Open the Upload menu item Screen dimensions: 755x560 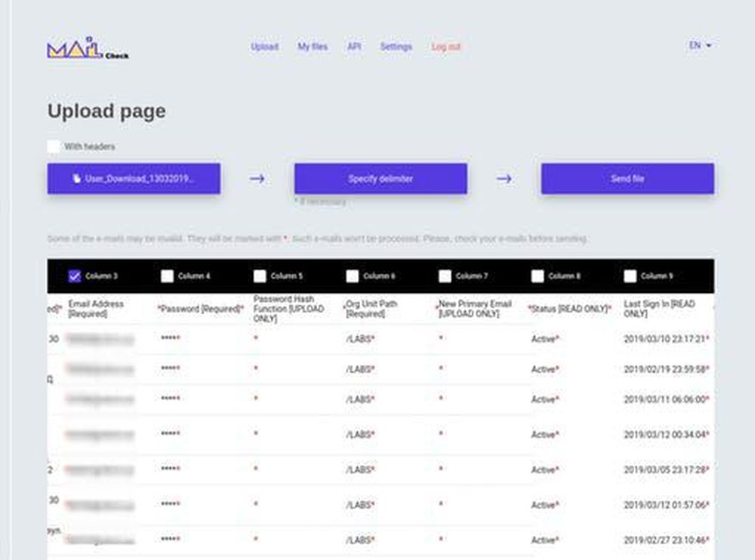point(264,47)
